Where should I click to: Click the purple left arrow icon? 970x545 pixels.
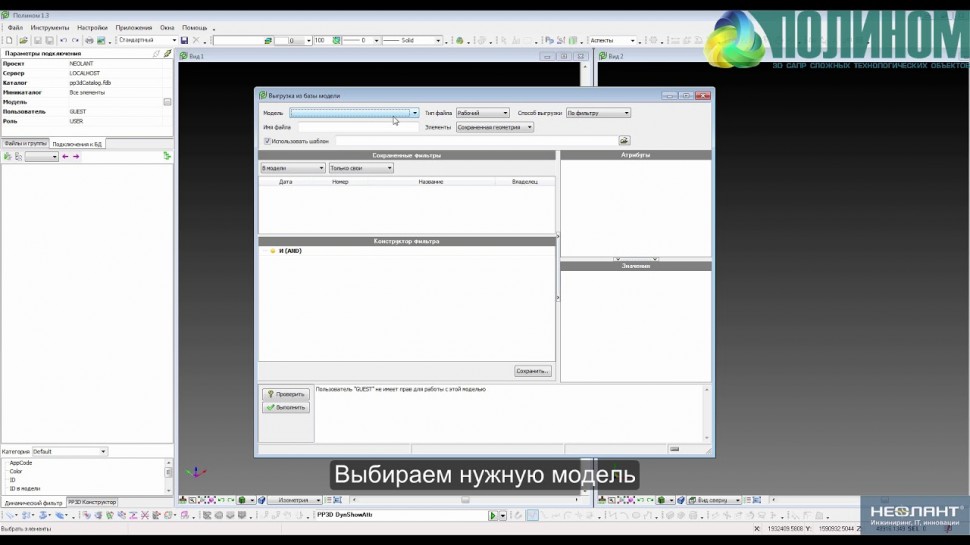pos(66,157)
